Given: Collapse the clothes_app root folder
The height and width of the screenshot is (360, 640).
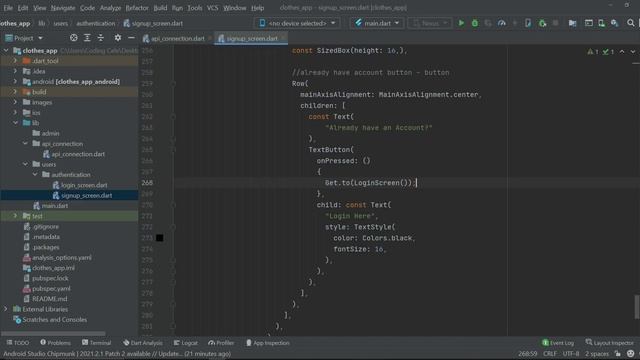Looking at the screenshot, I should point(6,51).
